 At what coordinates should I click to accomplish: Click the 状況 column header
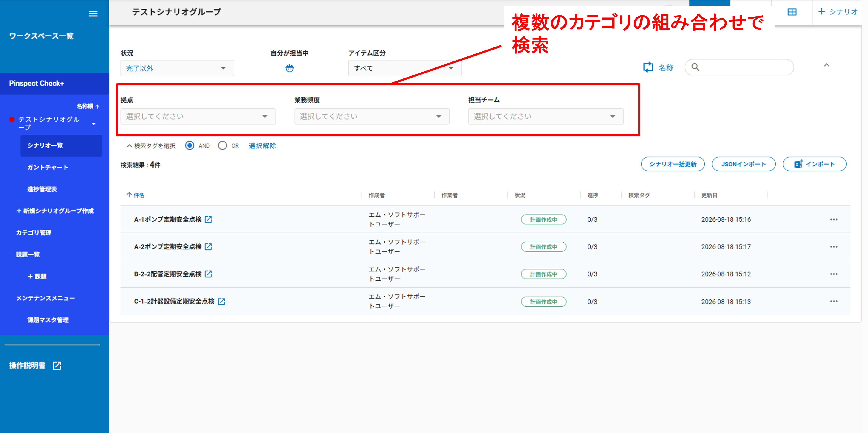[520, 195]
